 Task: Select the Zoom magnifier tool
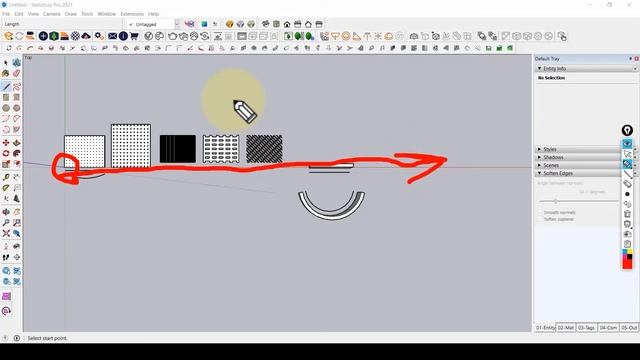click(x=6, y=223)
